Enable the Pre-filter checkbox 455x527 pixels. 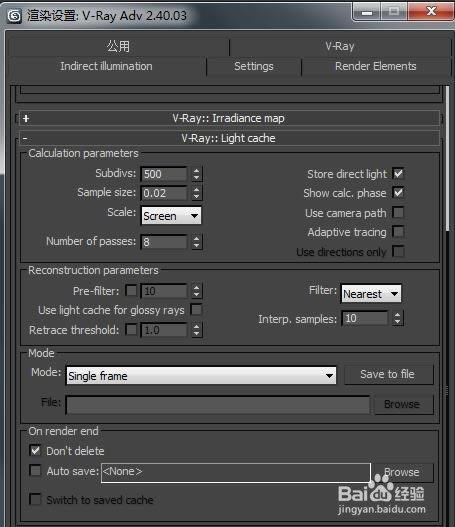point(131,290)
